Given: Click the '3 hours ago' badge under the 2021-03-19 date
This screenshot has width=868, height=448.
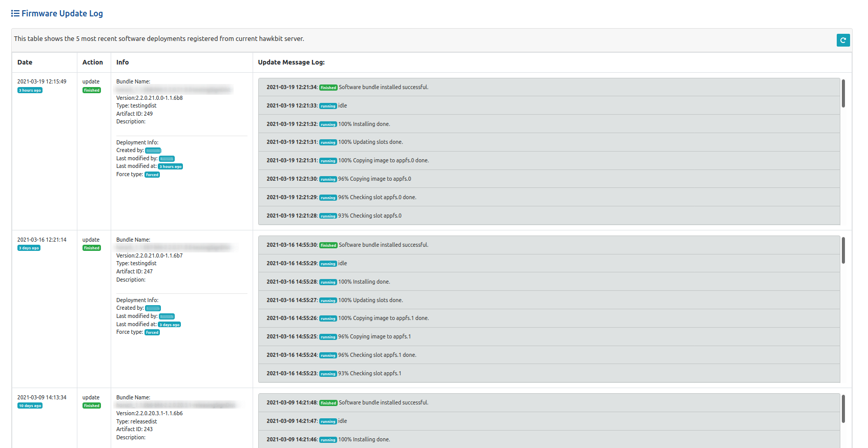Looking at the screenshot, I should coord(30,90).
